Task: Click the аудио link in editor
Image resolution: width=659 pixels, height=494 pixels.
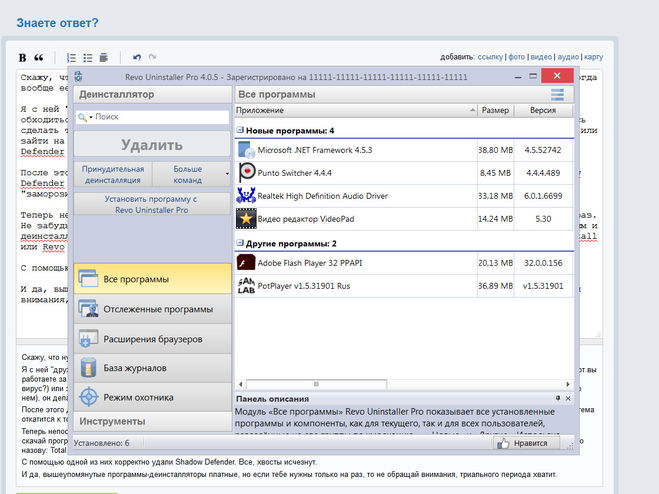Action: click(568, 57)
